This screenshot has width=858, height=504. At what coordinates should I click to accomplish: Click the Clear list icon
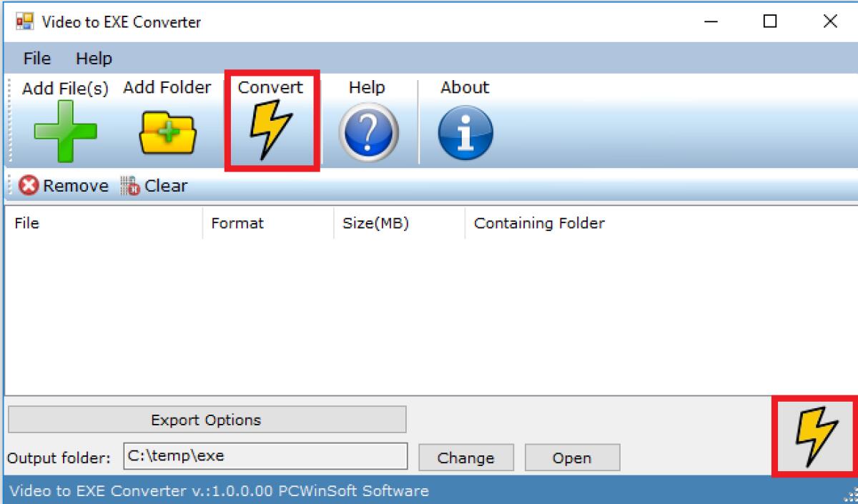[132, 185]
